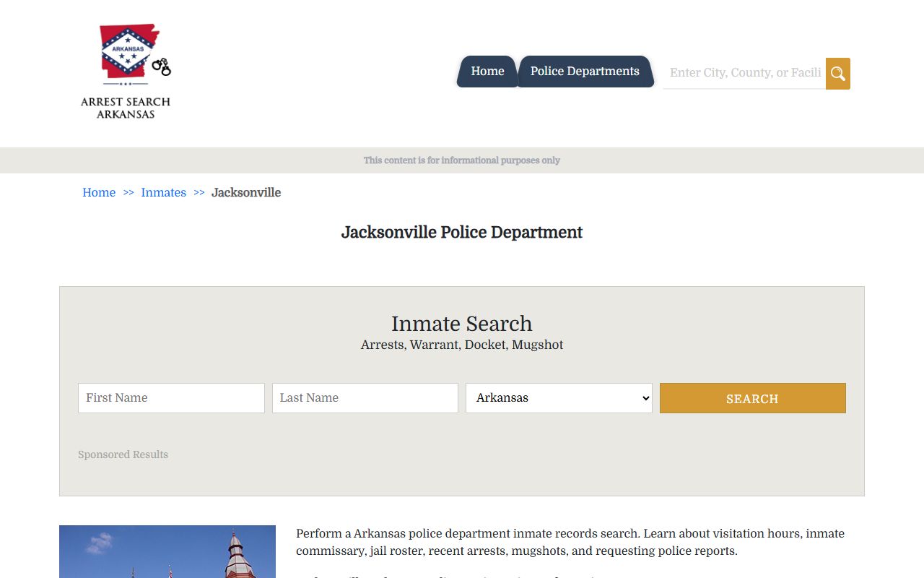Screen dimensions: 924x578
Task: Click into the Last Name field
Action: coord(365,398)
